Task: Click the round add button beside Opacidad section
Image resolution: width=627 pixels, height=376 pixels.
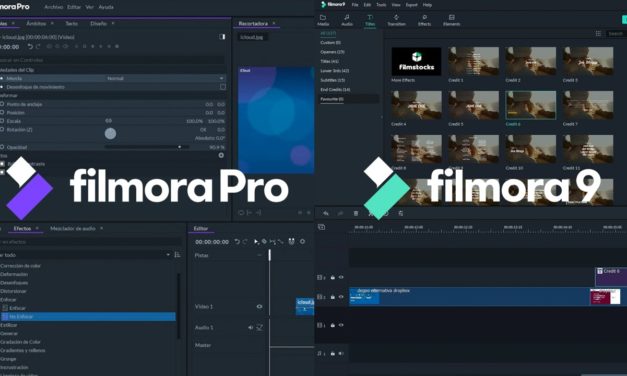Action: (221, 155)
